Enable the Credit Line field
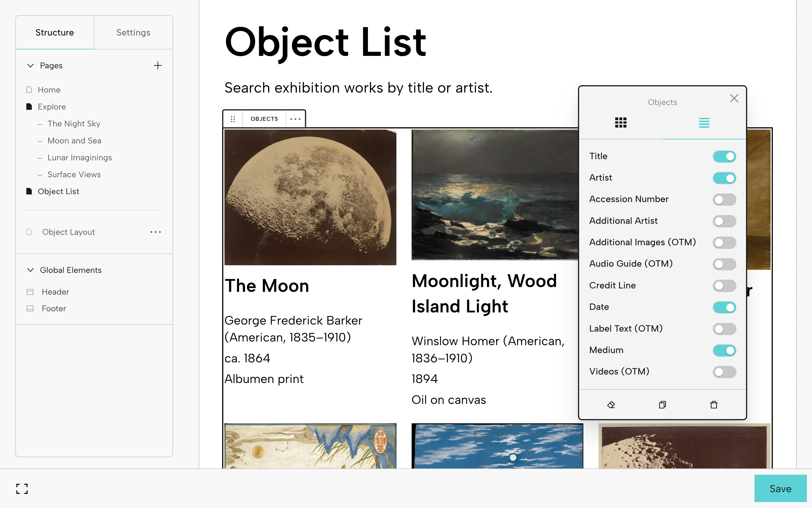 tap(724, 286)
